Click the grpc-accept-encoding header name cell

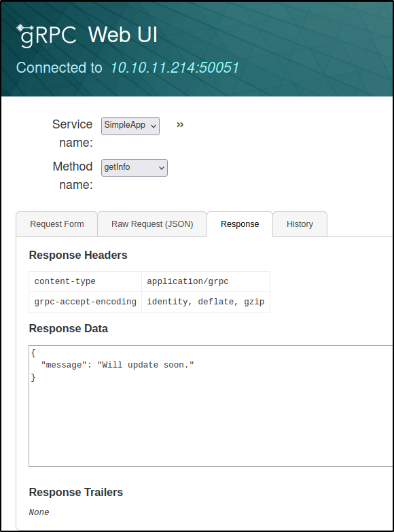coord(85,302)
